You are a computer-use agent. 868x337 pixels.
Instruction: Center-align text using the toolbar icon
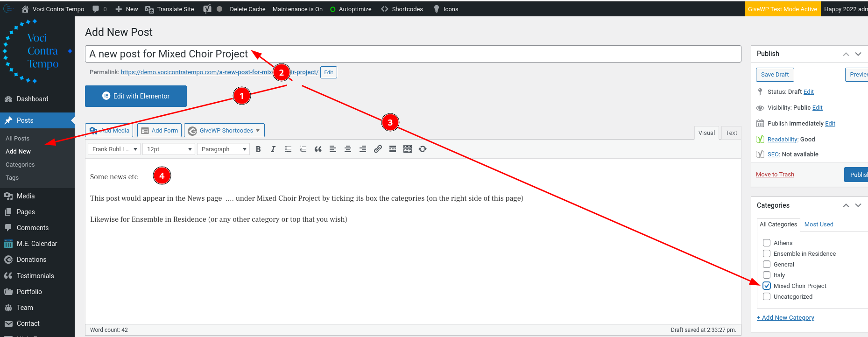[348, 149]
